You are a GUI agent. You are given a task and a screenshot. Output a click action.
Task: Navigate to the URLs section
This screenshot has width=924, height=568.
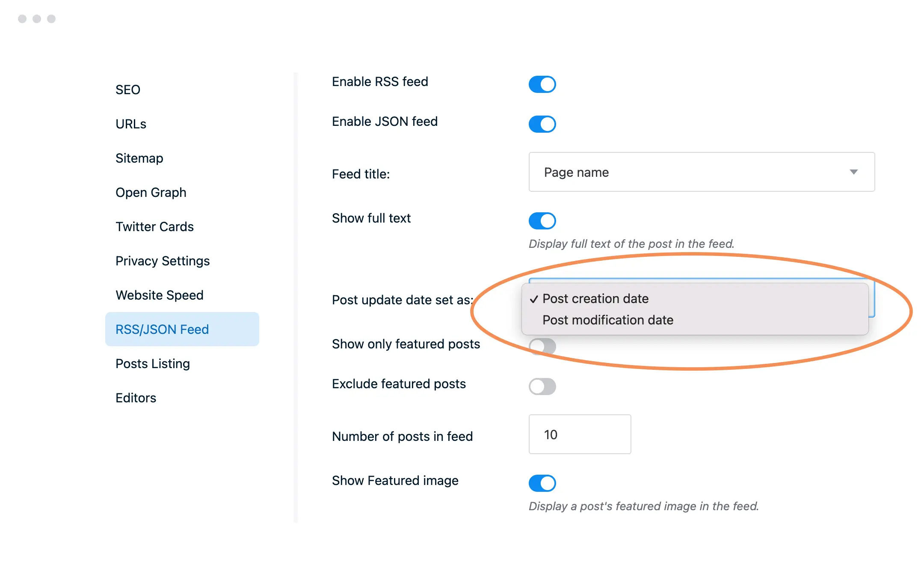130,124
